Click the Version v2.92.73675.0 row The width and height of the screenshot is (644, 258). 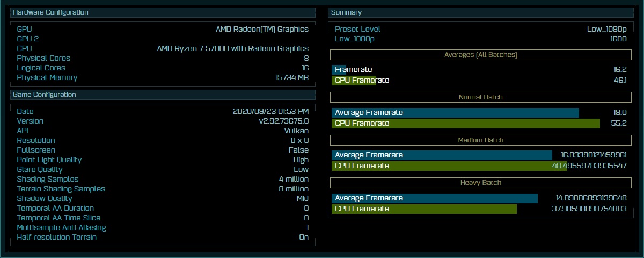[x=163, y=121]
